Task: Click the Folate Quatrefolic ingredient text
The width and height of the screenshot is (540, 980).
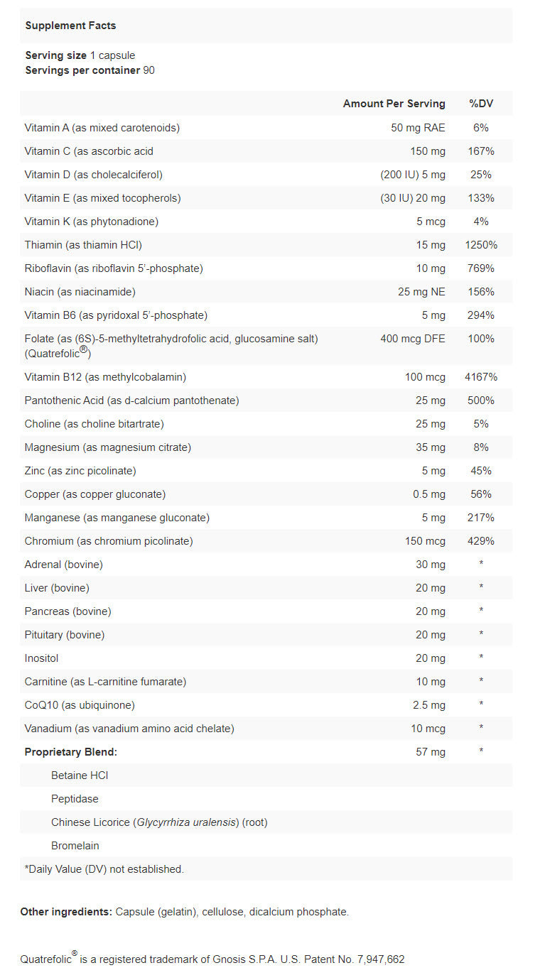Action: click(171, 339)
